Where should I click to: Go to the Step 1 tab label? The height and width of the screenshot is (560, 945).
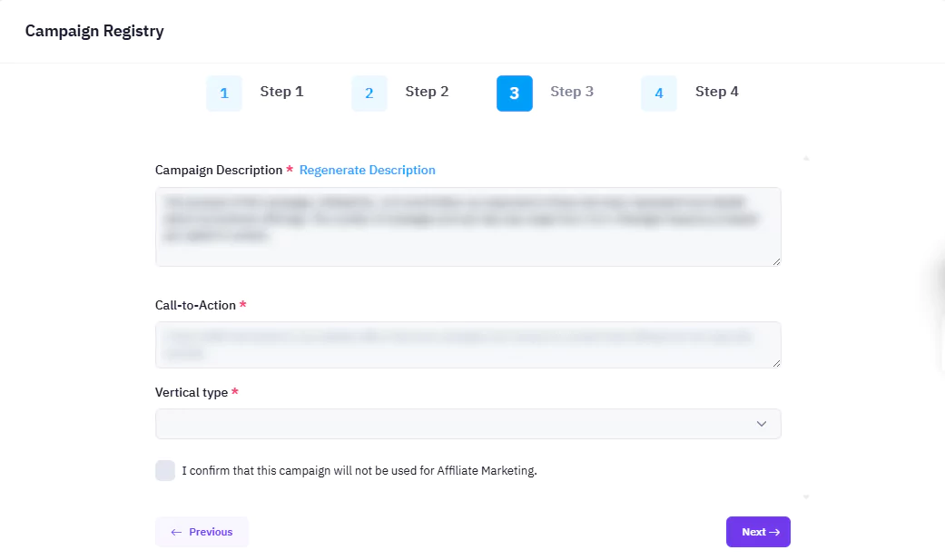[x=281, y=92]
